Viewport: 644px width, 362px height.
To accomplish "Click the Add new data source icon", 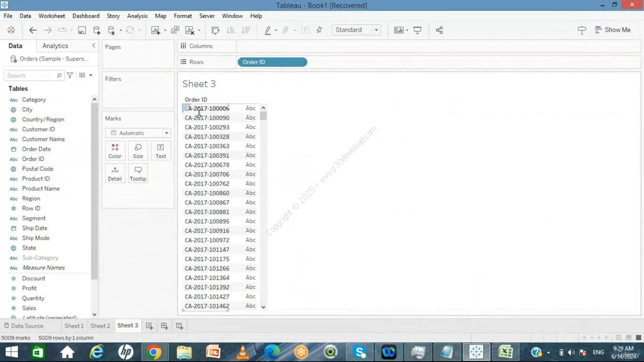I will pyautogui.click(x=97, y=30).
